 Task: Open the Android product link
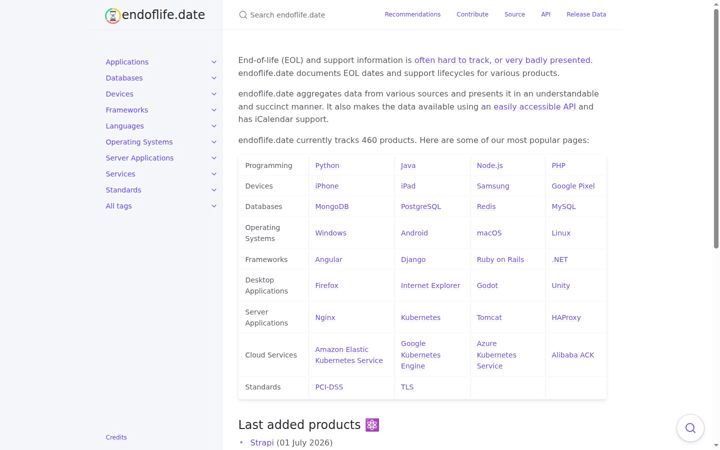pyautogui.click(x=414, y=233)
